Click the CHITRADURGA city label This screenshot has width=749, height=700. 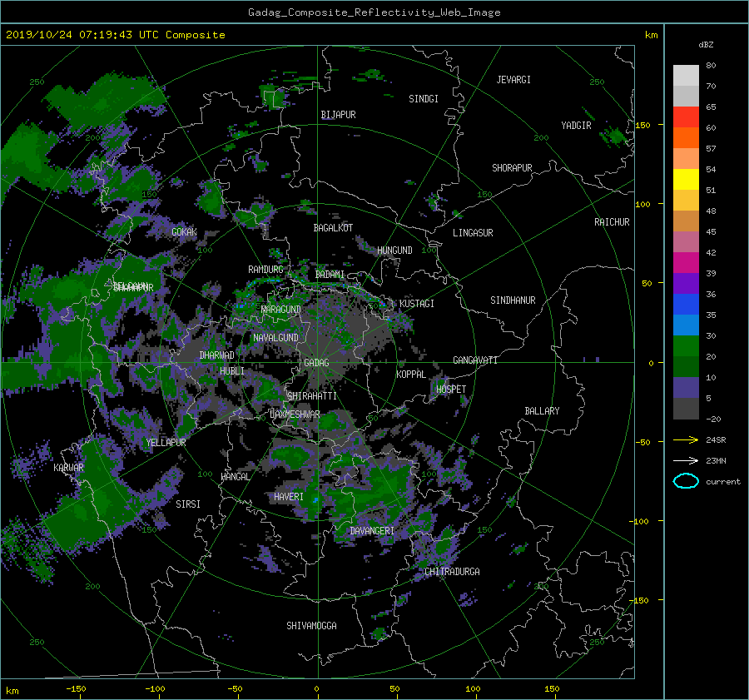pos(453,572)
